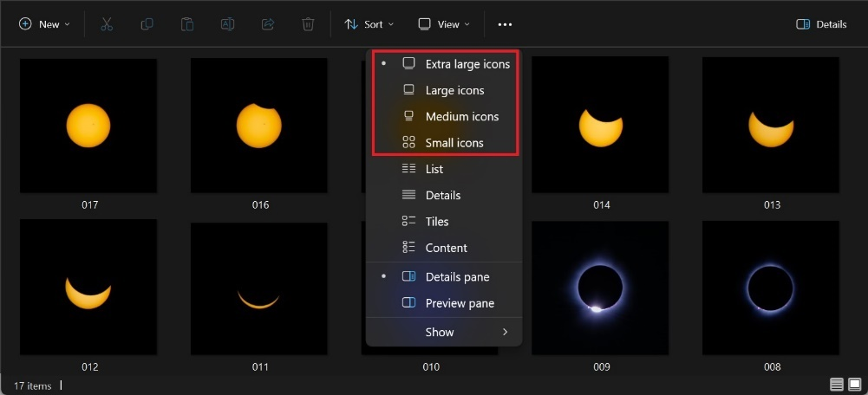Click the Delete trash icon
The width and height of the screenshot is (868, 395).
309,24
